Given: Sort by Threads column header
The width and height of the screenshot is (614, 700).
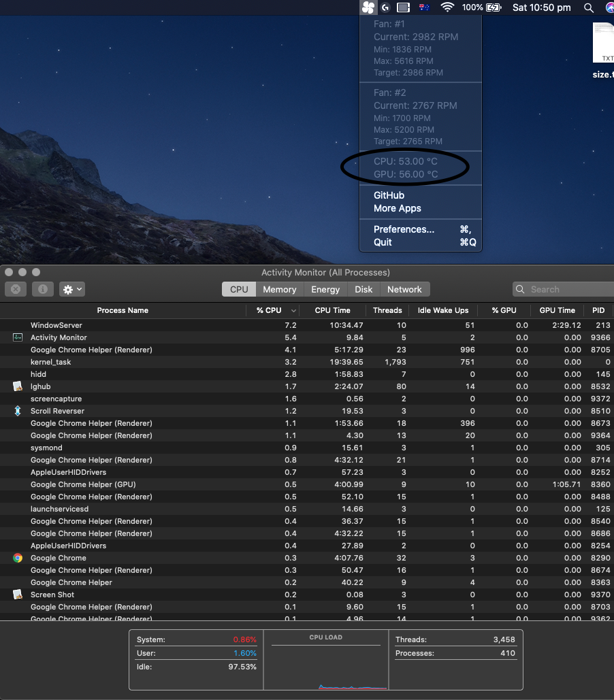Looking at the screenshot, I should click(387, 310).
